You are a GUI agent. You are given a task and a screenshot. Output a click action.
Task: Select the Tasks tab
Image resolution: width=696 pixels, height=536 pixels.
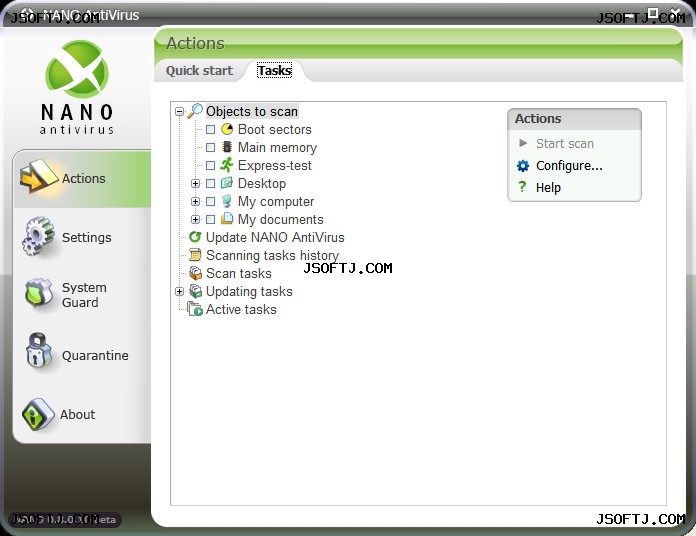click(275, 70)
